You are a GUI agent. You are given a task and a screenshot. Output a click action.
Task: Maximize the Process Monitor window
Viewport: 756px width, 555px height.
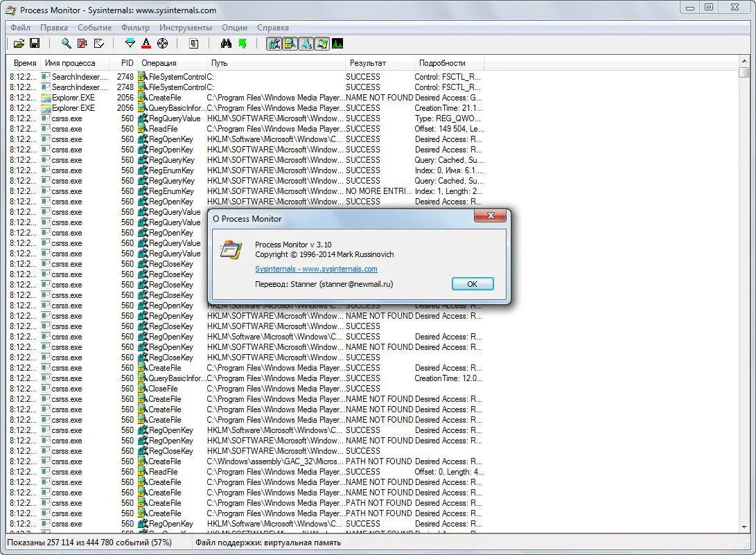click(x=709, y=7)
